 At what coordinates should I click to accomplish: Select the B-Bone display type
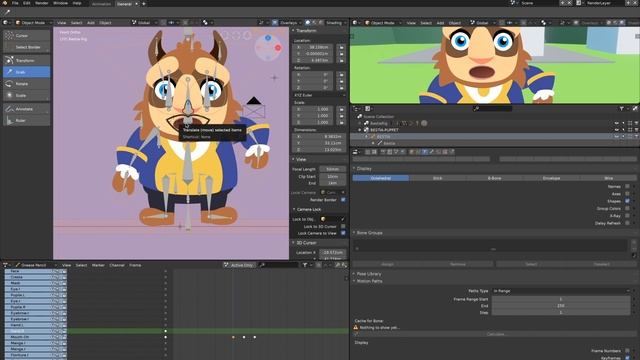(x=494, y=178)
